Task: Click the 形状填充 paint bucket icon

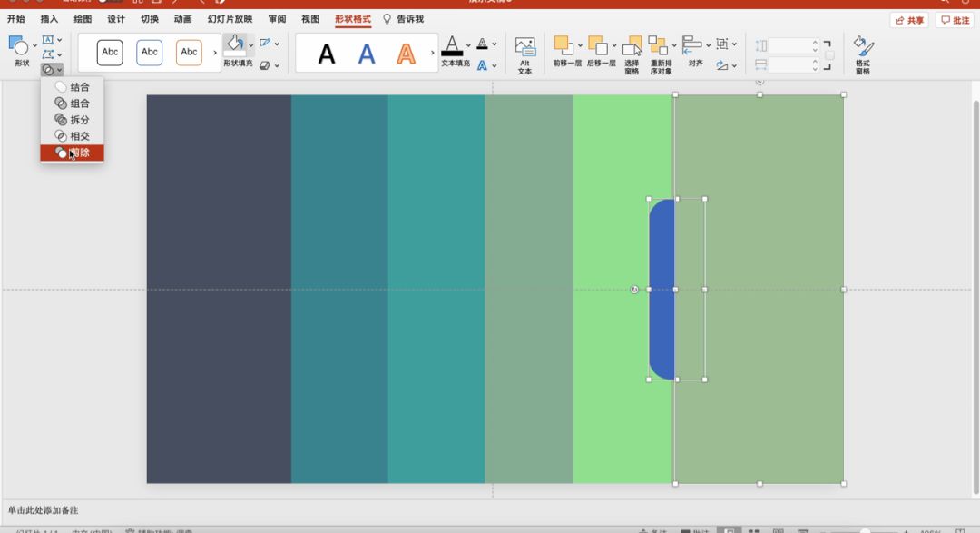Action: [x=235, y=44]
